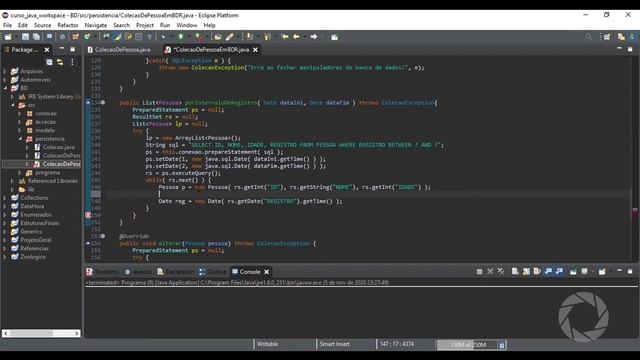Click the error marker on line 150
Viewport: 640px width, 360px height.
[x=88, y=215]
